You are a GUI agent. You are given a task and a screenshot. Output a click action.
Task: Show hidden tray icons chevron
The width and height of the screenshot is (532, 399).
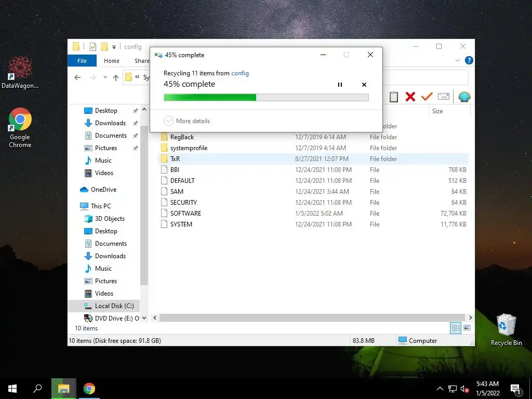[x=440, y=389]
